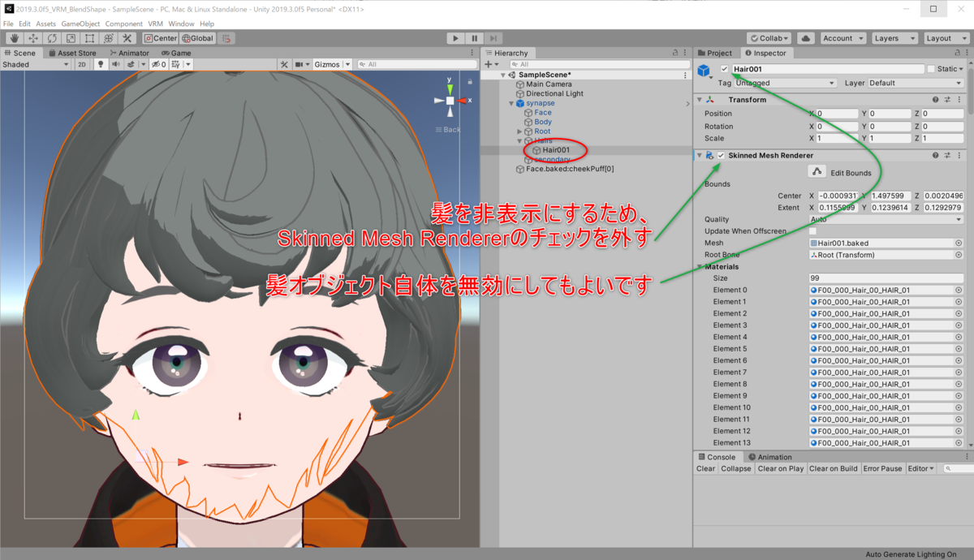Open Transform component preset settings icon

pyautogui.click(x=947, y=100)
